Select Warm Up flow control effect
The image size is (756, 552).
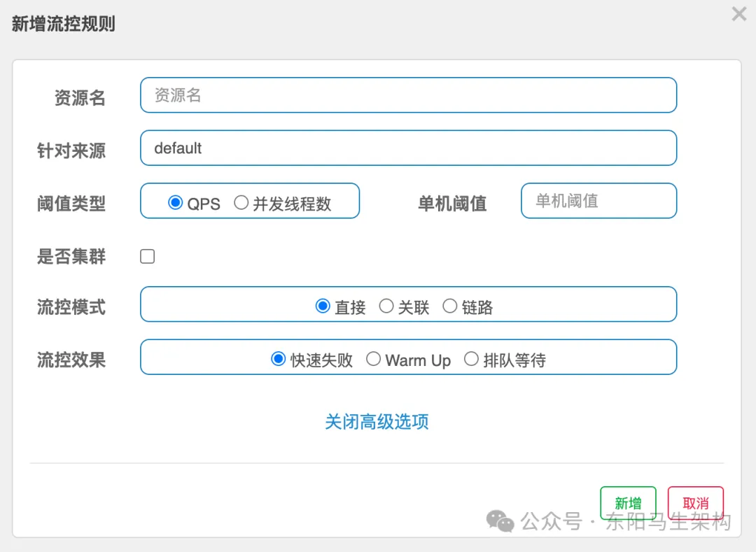[373, 359]
